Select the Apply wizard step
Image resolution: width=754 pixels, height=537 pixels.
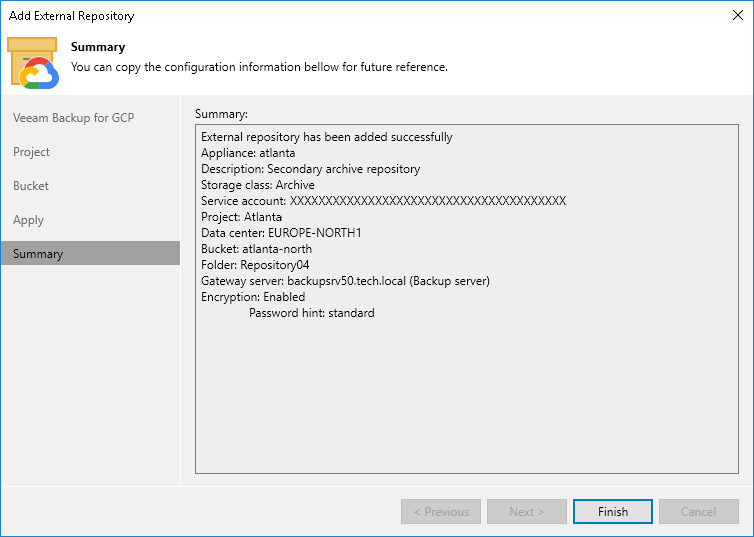click(28, 220)
